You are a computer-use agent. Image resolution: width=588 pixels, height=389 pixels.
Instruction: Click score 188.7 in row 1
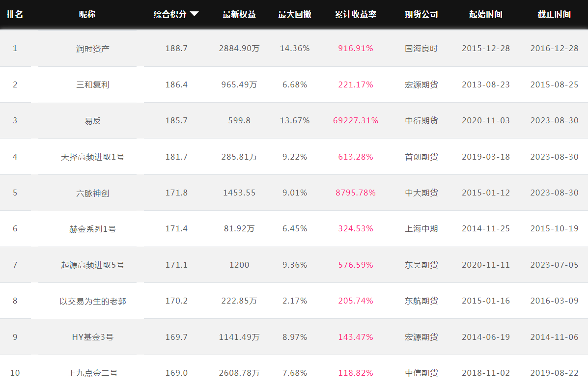(x=176, y=49)
